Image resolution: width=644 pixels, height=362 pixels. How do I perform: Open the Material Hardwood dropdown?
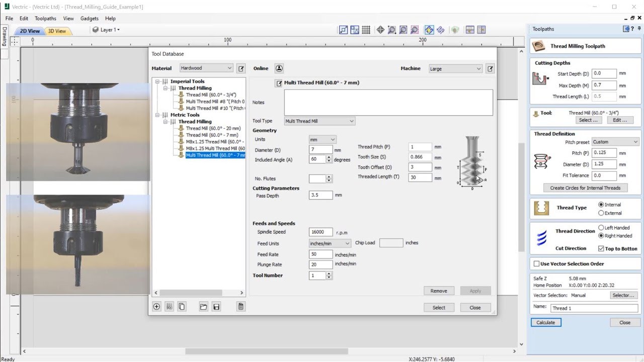click(x=206, y=68)
